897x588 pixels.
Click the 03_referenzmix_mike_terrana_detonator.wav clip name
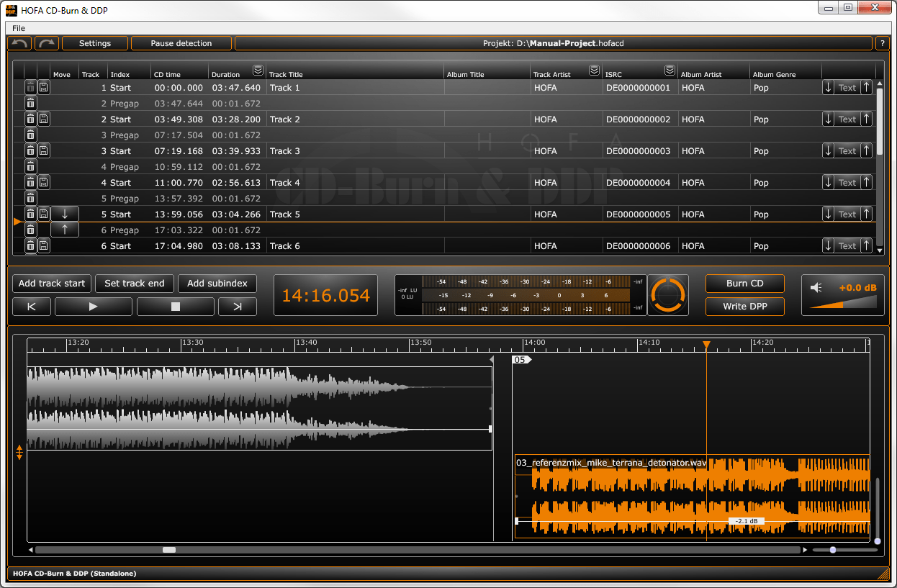point(611,462)
